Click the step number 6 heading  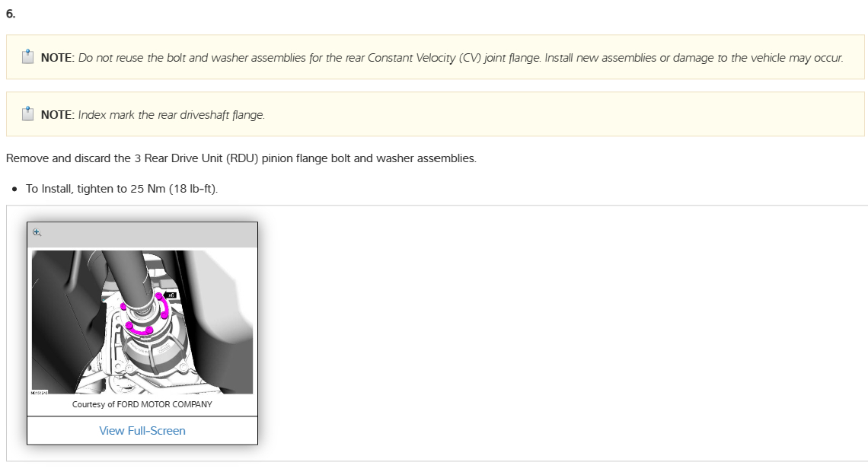point(11,14)
